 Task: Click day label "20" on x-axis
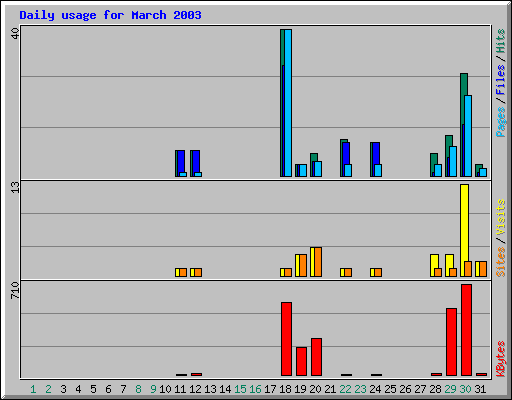point(315,389)
